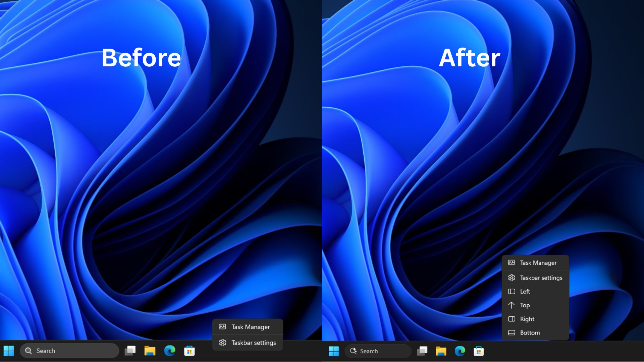Open Start menu in the Before taskbar
The height and width of the screenshot is (362, 644).
coord(9,351)
